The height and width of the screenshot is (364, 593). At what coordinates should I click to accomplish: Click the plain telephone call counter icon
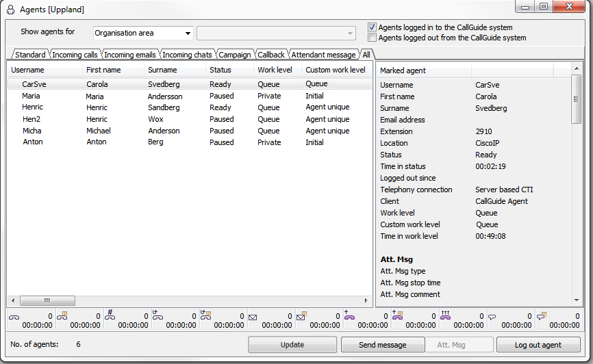point(14,317)
